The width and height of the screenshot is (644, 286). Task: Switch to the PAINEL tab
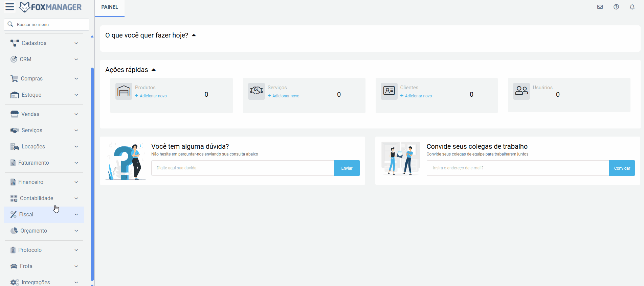[110, 7]
